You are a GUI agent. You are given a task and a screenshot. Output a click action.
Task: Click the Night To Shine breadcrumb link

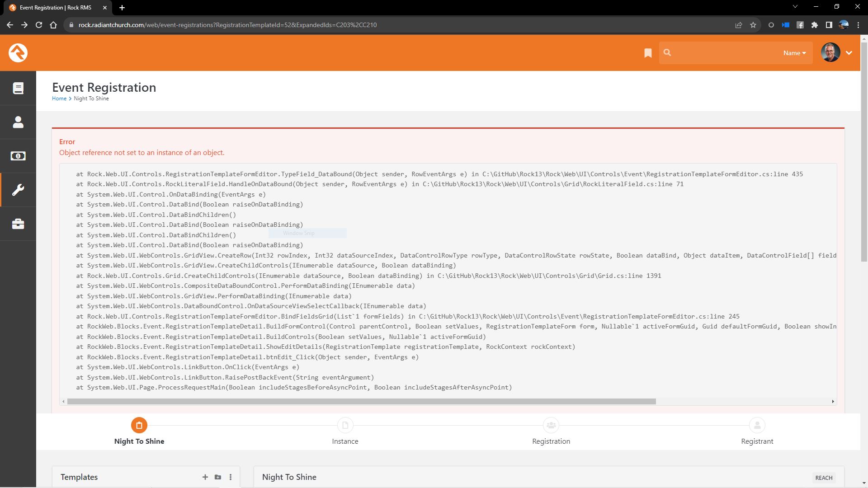pos(90,99)
